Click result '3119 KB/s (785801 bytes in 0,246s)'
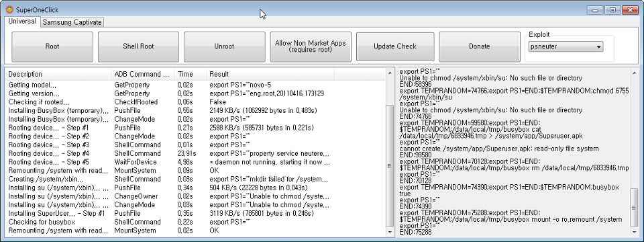The width and height of the screenshot is (644, 242). tap(262, 213)
